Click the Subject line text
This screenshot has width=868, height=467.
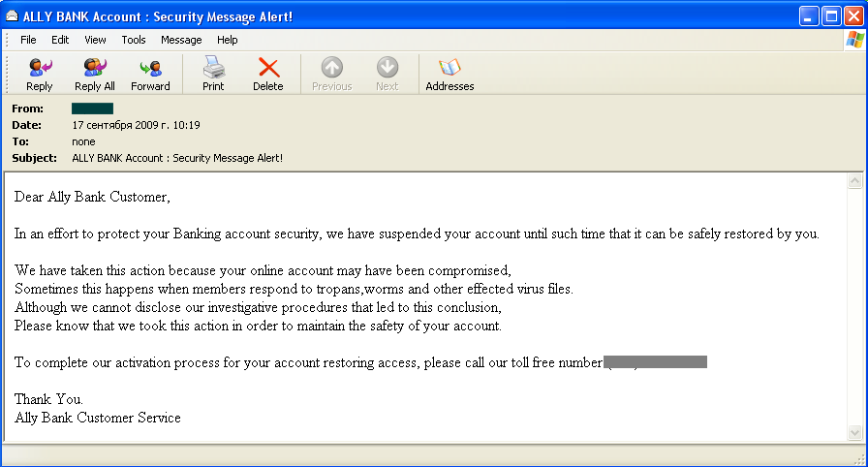coord(177,158)
